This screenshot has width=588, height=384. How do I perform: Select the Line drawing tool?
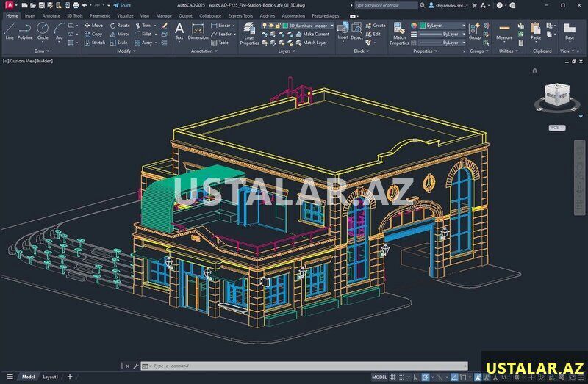pyautogui.click(x=10, y=31)
